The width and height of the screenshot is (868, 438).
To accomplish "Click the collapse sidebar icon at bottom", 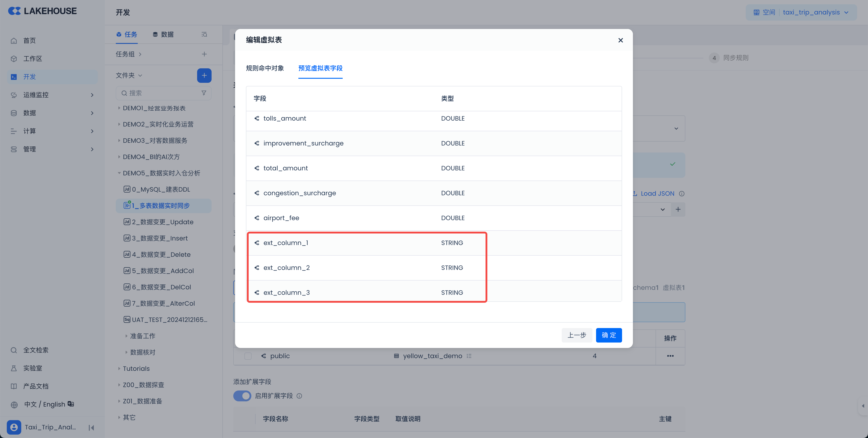I will tap(91, 428).
